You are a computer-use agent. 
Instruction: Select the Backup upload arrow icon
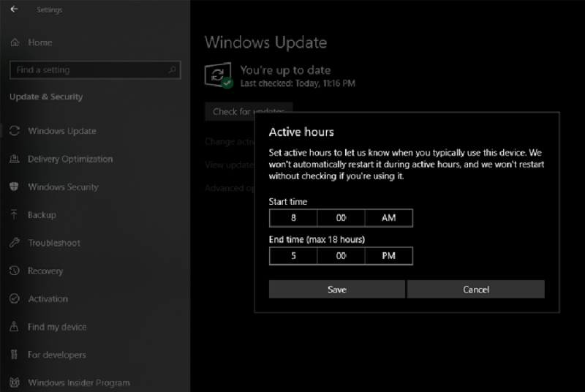[x=14, y=214]
